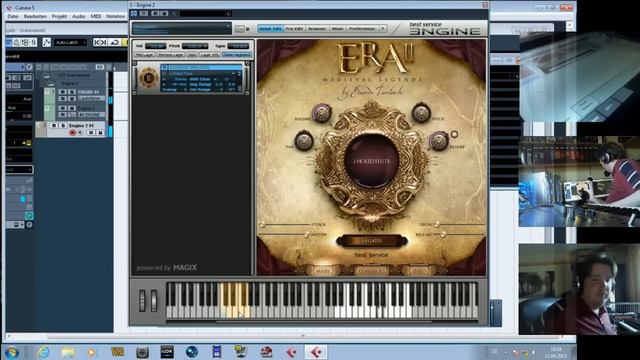Switch to the Pro Edit tab in Engine
640x360 pixels.
[294, 29]
